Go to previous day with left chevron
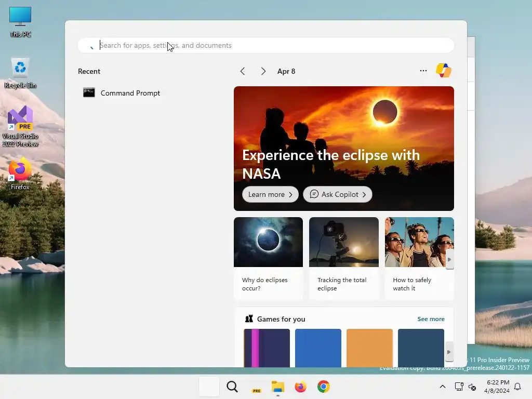The width and height of the screenshot is (532, 399). pyautogui.click(x=242, y=71)
